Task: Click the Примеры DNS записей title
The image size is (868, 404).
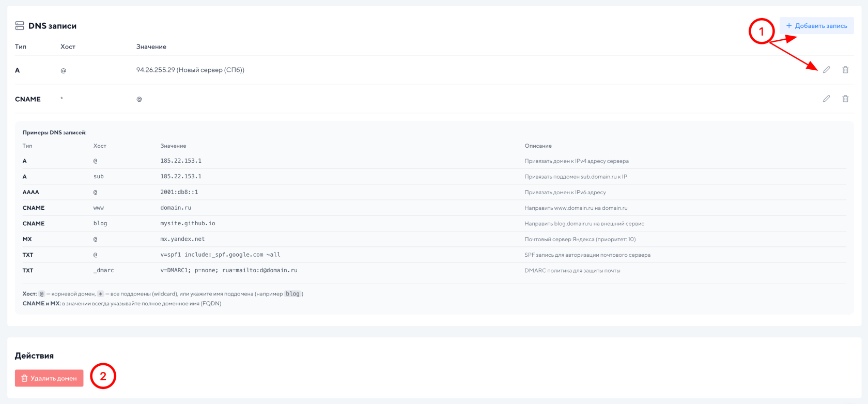Action: coord(54,133)
